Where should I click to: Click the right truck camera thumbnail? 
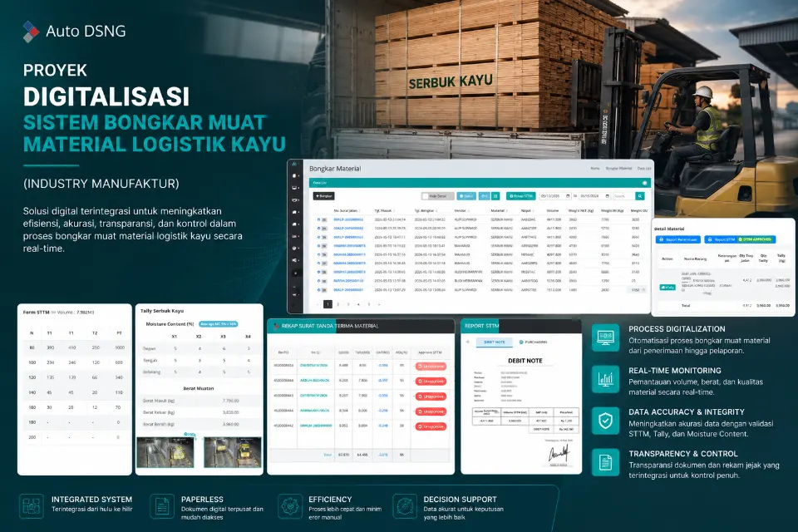233,452
